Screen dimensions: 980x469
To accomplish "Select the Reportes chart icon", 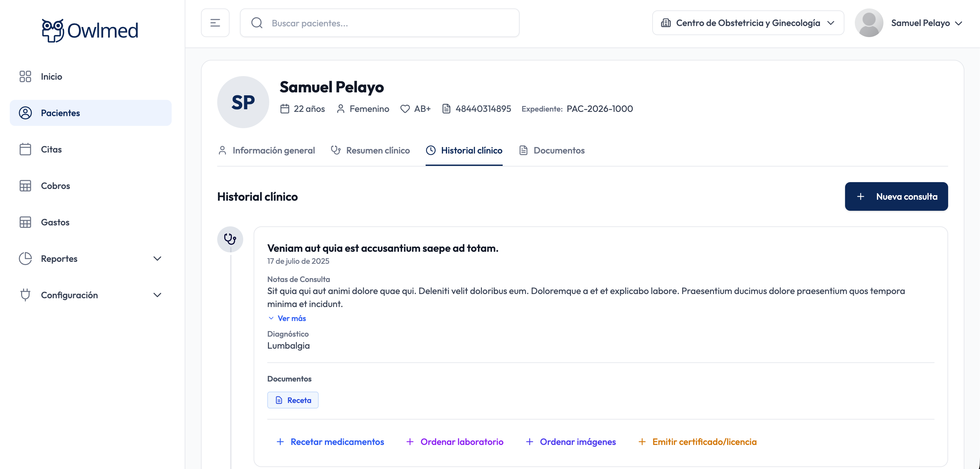I will pos(25,258).
